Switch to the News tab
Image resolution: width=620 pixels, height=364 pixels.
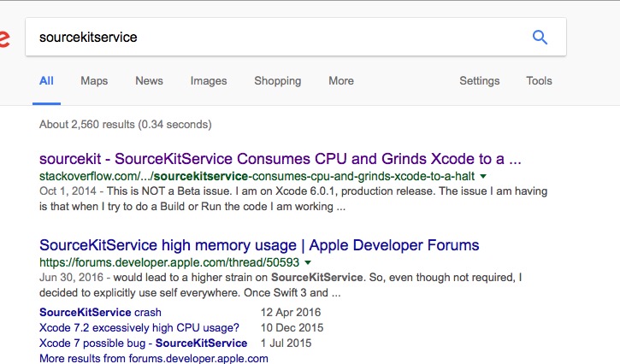click(149, 81)
